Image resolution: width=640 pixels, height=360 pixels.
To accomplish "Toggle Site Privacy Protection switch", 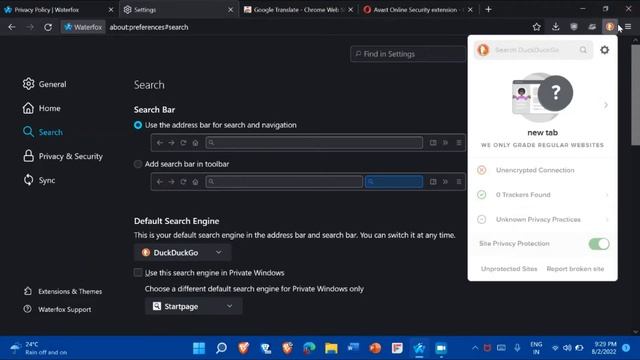I will click(599, 244).
